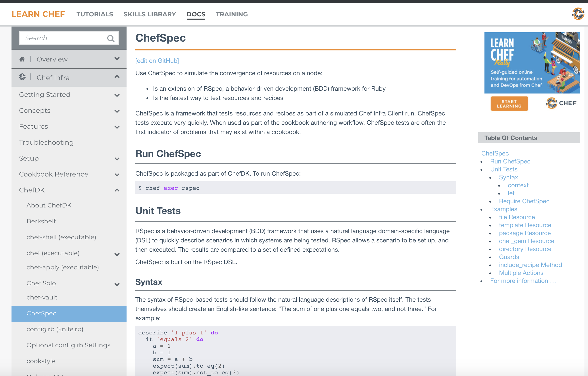Jump to include_recipe Method in contents

tap(530, 265)
